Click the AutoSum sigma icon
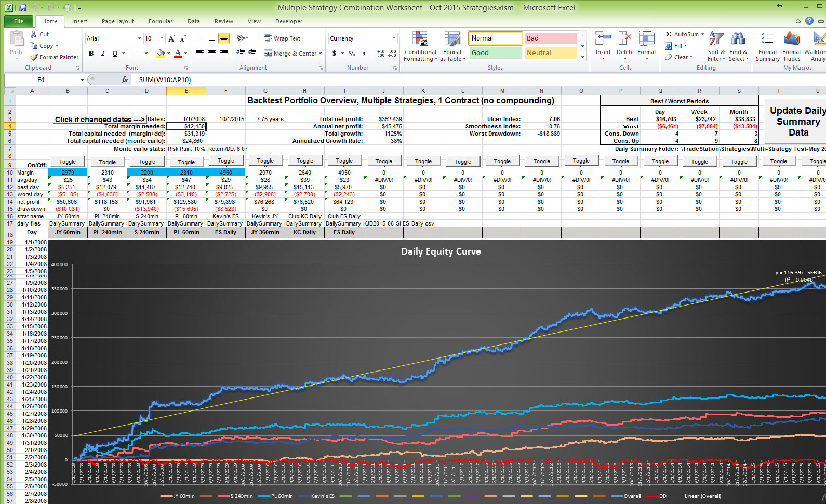The image size is (826, 504). click(x=669, y=34)
